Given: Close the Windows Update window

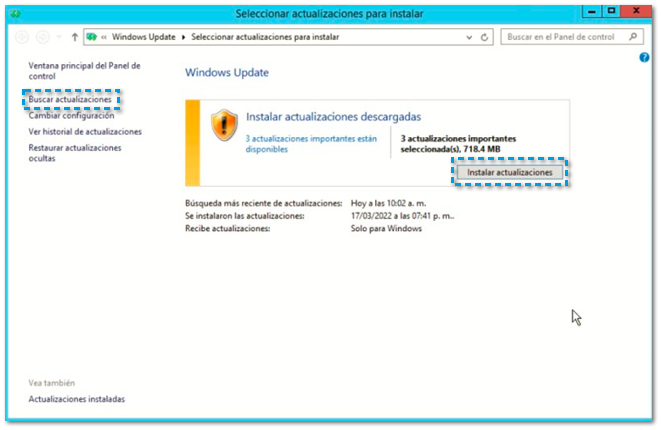Looking at the screenshot, I should [x=636, y=11].
